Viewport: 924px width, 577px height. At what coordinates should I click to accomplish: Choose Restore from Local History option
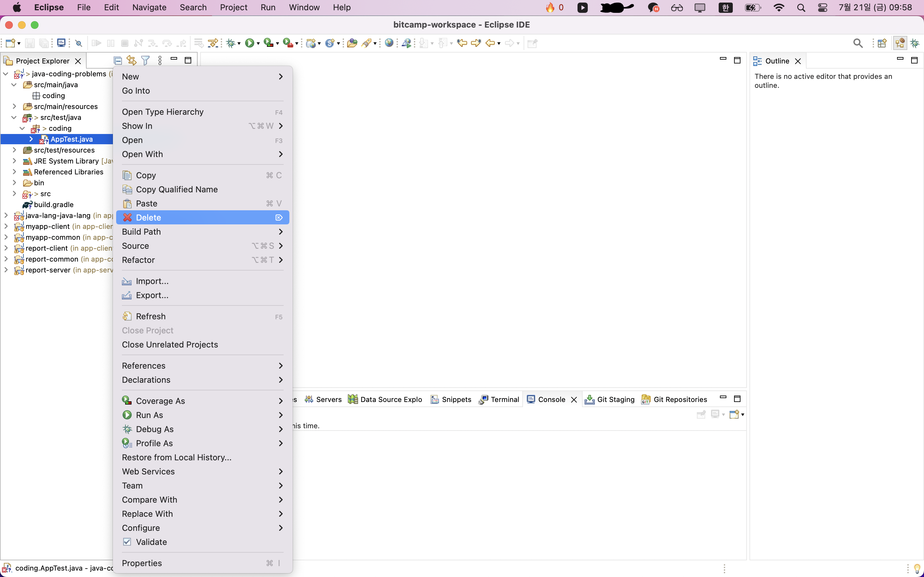coord(176,457)
